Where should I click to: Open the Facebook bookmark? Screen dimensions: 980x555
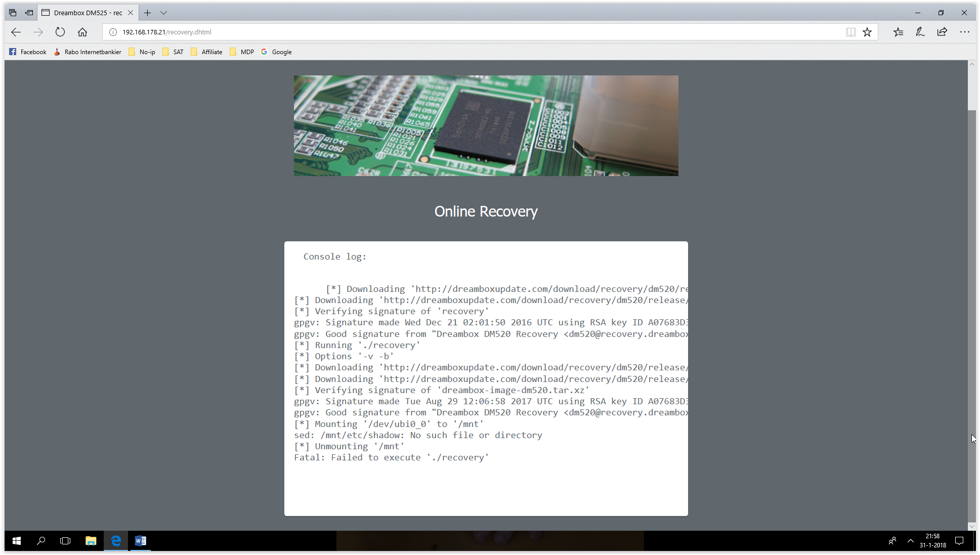tap(28, 52)
